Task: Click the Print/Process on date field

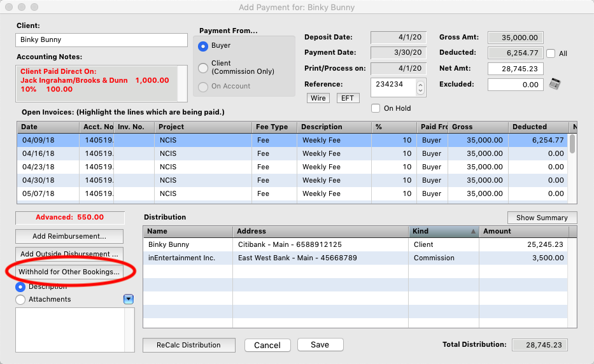Action: [399, 69]
